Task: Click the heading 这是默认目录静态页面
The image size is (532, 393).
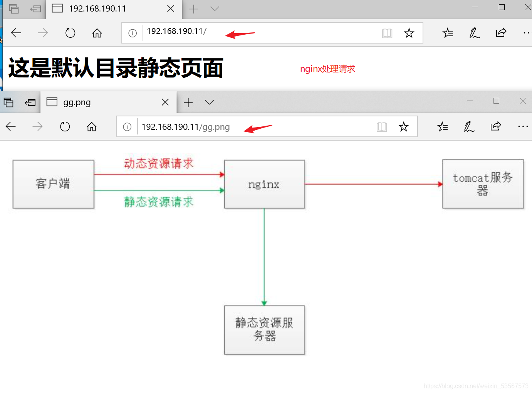Action: pyautogui.click(x=116, y=68)
